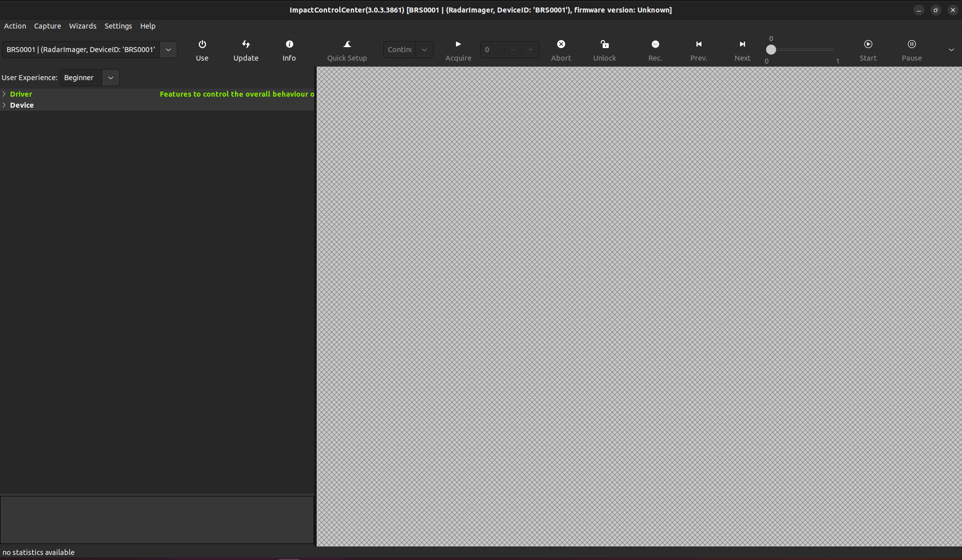
Task: Open the Wizards menu
Action: click(x=83, y=26)
